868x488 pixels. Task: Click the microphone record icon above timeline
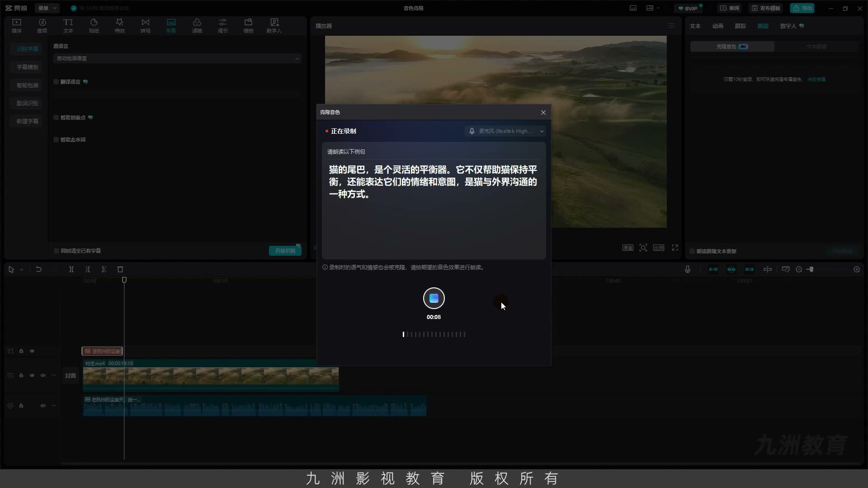tap(687, 269)
